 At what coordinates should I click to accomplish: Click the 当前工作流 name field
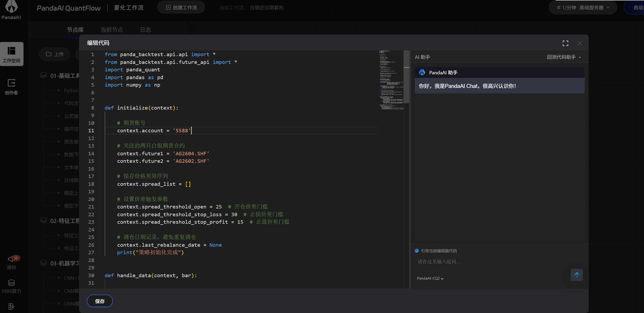coord(274,7)
